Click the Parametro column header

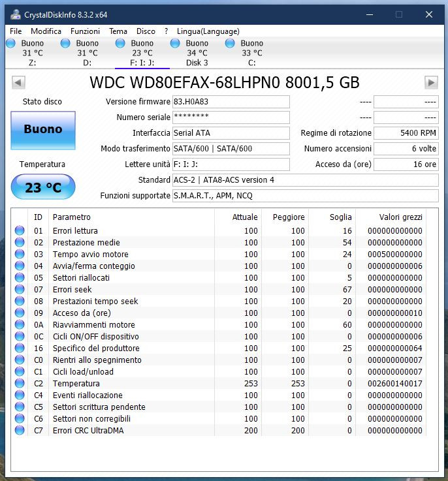tap(131, 217)
